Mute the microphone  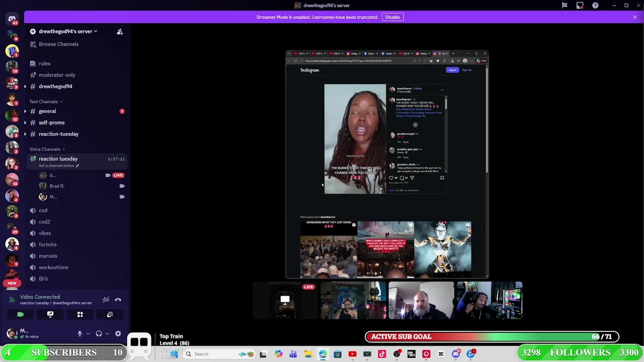pos(79,333)
